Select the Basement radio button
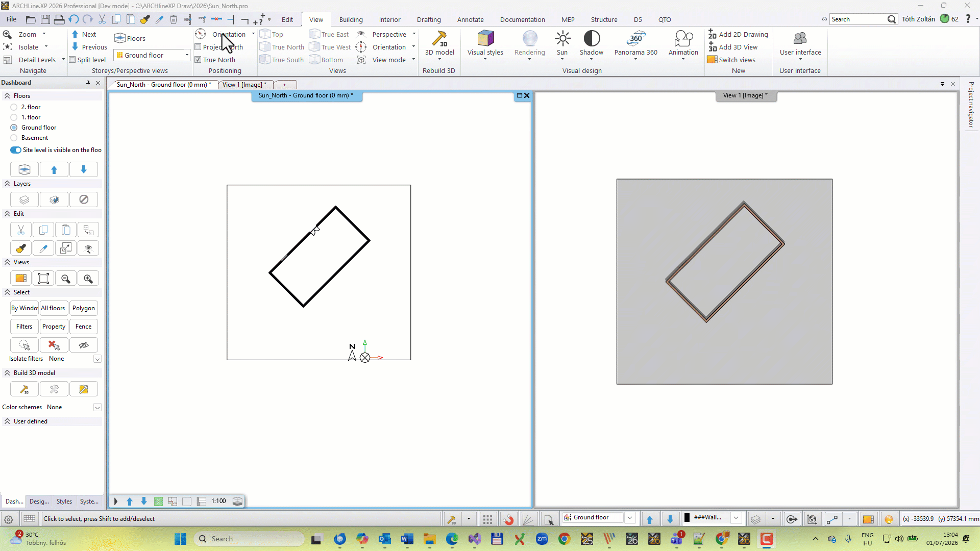The height and width of the screenshot is (551, 980). pyautogui.click(x=14, y=138)
